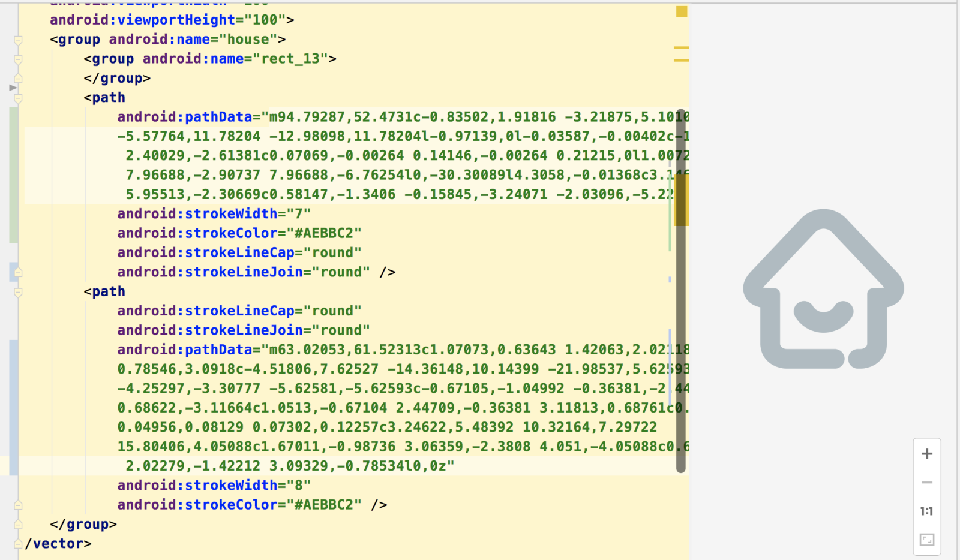
Task: Jump to second yellow warning stripe mark
Action: [681, 60]
